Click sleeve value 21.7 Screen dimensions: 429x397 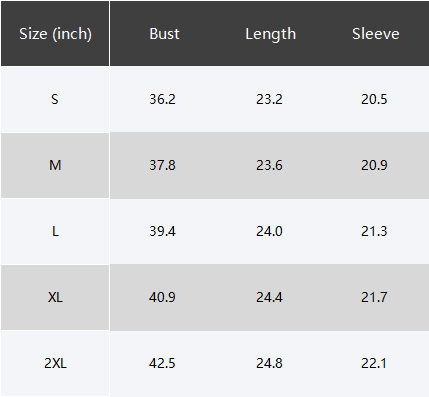374,297
